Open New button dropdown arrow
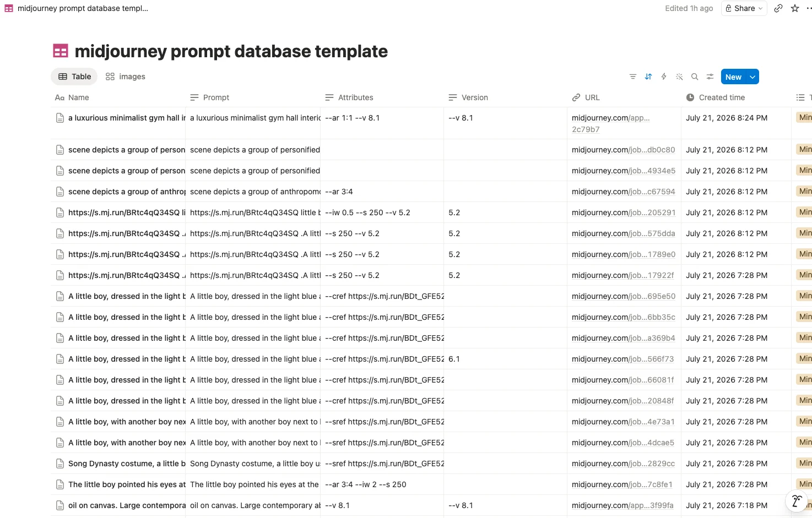 point(753,77)
